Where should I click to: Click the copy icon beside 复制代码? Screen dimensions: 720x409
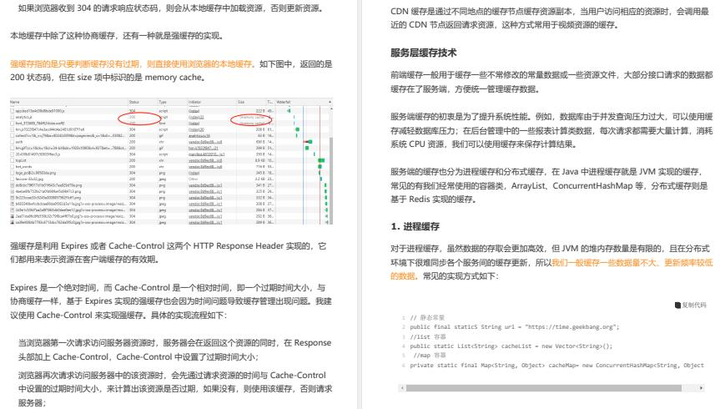[x=677, y=305]
